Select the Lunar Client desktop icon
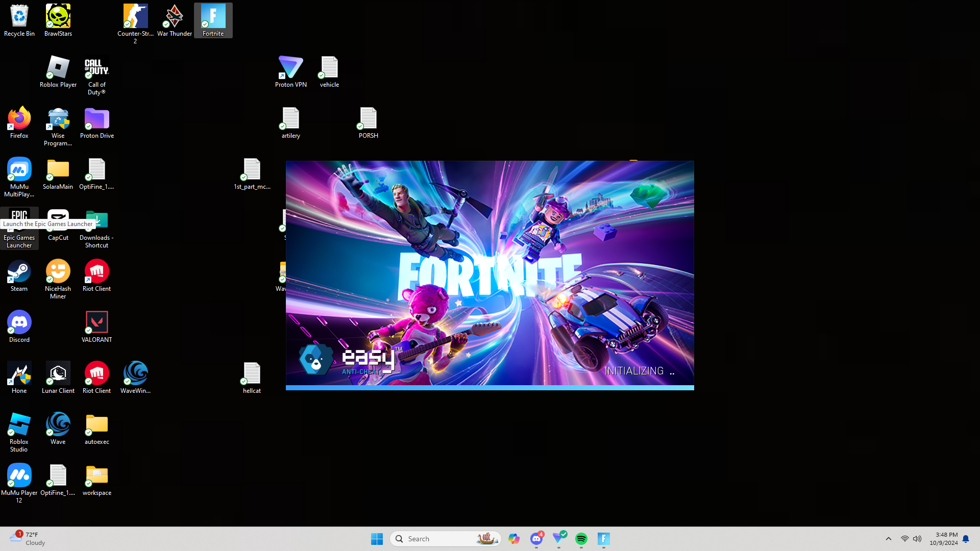 pos(58,374)
